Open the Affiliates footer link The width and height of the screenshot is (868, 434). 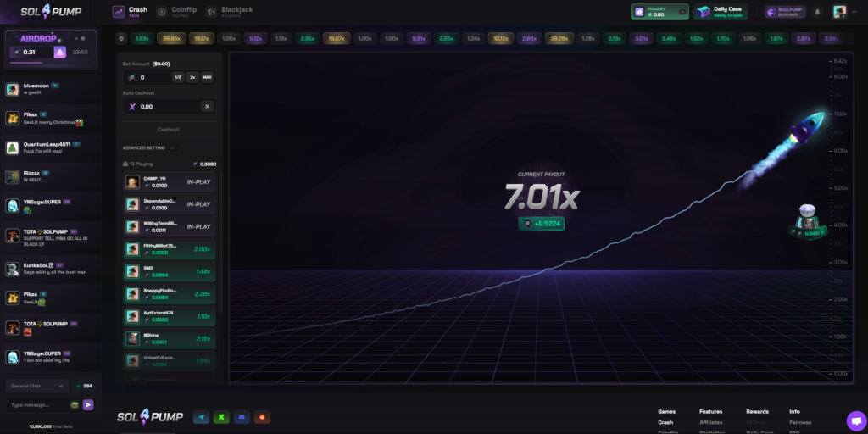pyautogui.click(x=711, y=422)
